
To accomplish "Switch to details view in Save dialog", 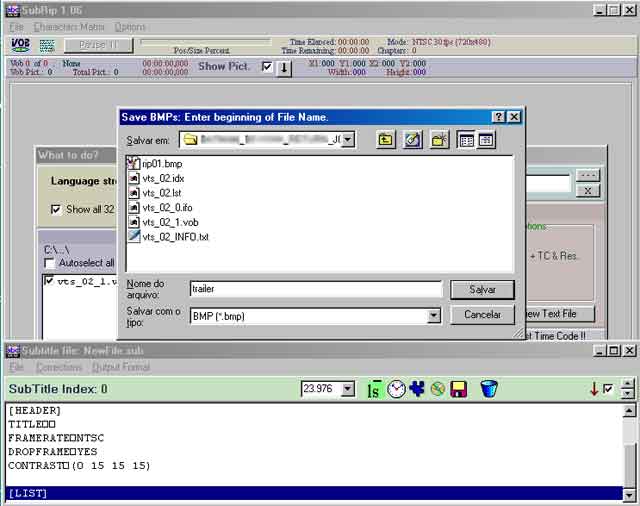I will point(486,140).
